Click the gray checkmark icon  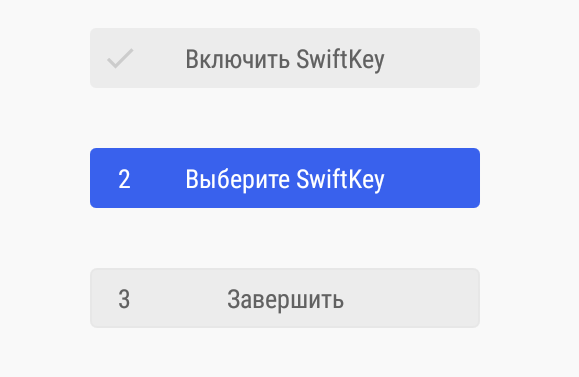(x=120, y=58)
